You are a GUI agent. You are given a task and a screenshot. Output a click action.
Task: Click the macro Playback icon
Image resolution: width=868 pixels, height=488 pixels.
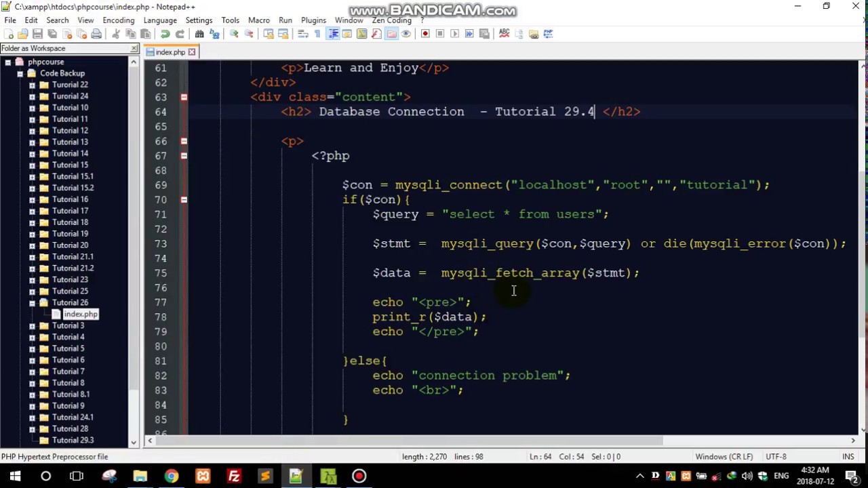coord(454,34)
